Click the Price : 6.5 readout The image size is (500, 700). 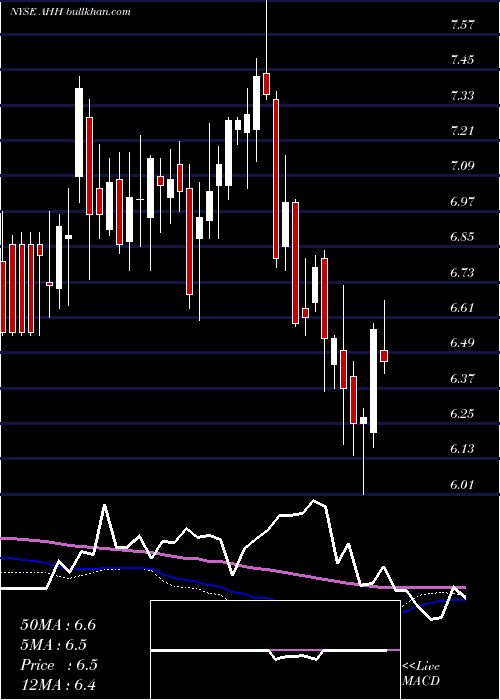[x=59, y=665]
